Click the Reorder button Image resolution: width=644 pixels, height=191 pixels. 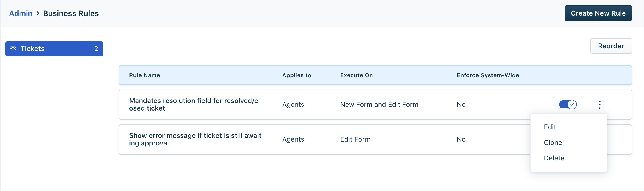tap(611, 46)
